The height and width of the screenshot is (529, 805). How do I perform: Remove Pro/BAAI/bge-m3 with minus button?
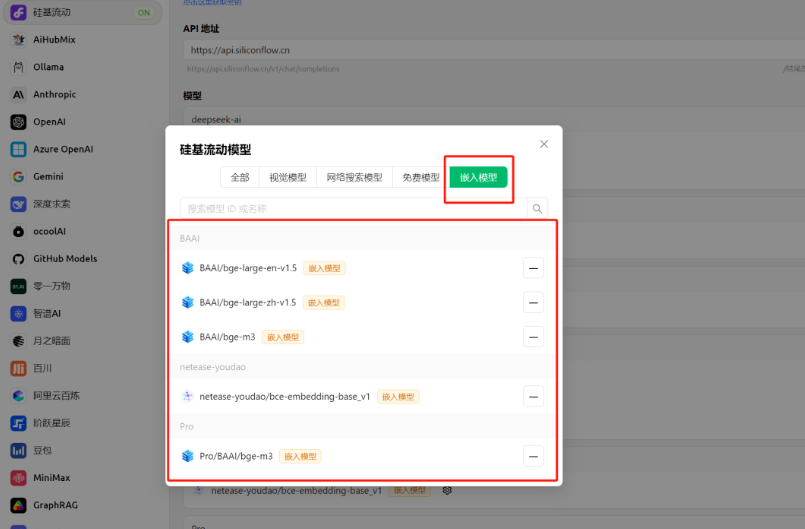pos(533,456)
